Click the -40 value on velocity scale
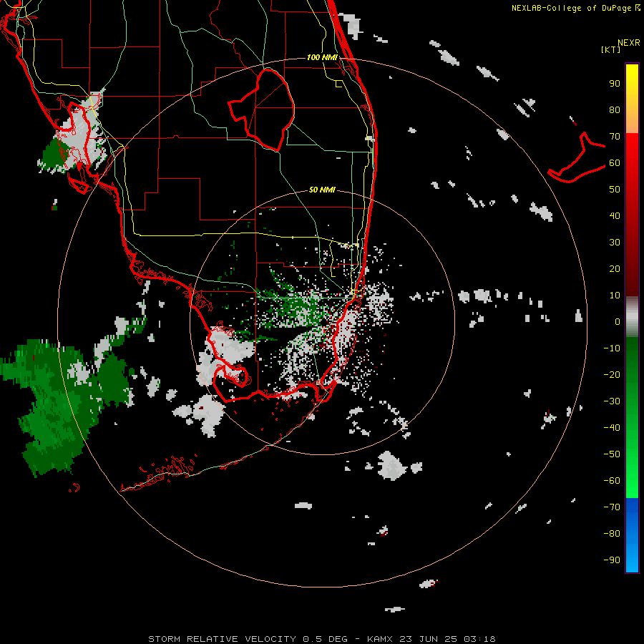The width and height of the screenshot is (644, 644). click(612, 428)
